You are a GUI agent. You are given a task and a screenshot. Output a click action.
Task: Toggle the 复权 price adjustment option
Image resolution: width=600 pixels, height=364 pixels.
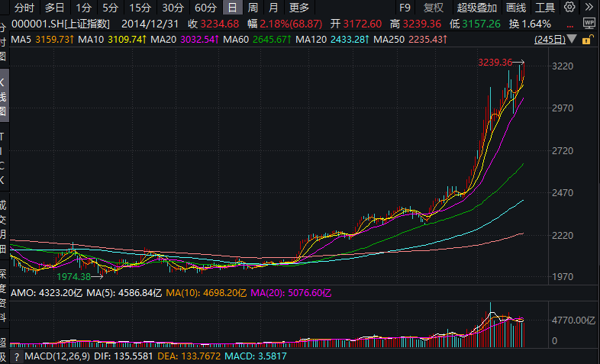pos(434,8)
